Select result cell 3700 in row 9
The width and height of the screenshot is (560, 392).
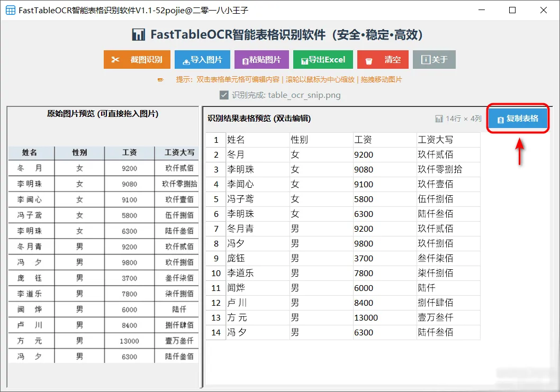pos(385,258)
